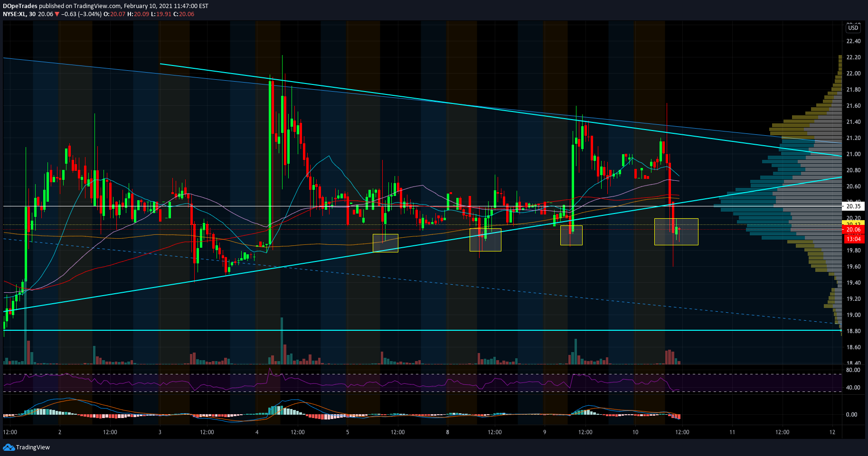Click date label 11 on time axis
The height and width of the screenshot is (456, 868).
tap(732, 432)
